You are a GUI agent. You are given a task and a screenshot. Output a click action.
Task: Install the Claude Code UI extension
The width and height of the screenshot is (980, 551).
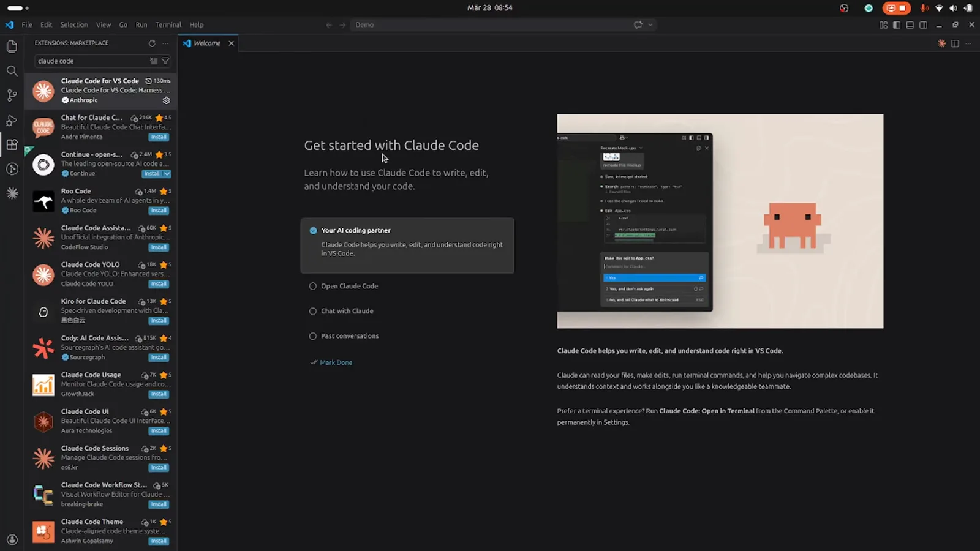coord(159,431)
